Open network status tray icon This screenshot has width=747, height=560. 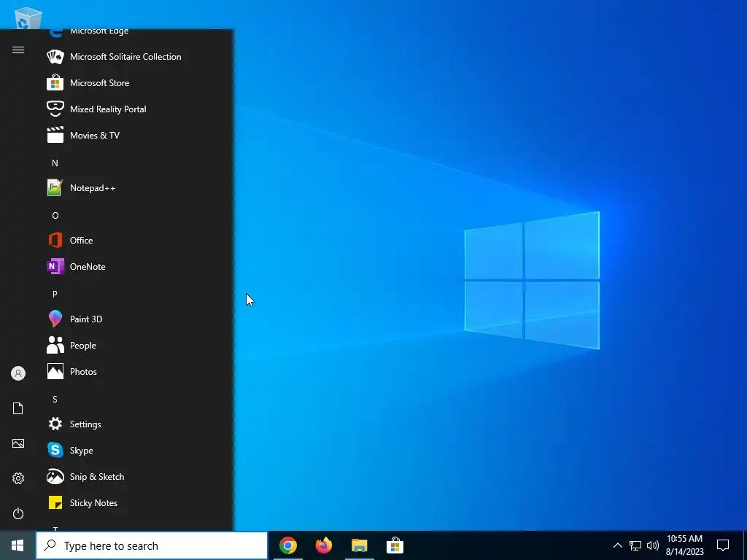coord(635,545)
